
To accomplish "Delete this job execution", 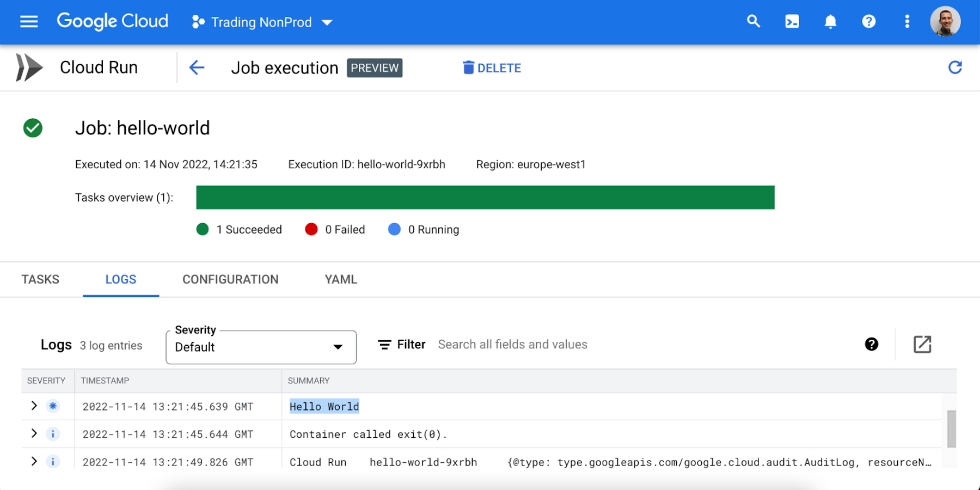I will (492, 68).
